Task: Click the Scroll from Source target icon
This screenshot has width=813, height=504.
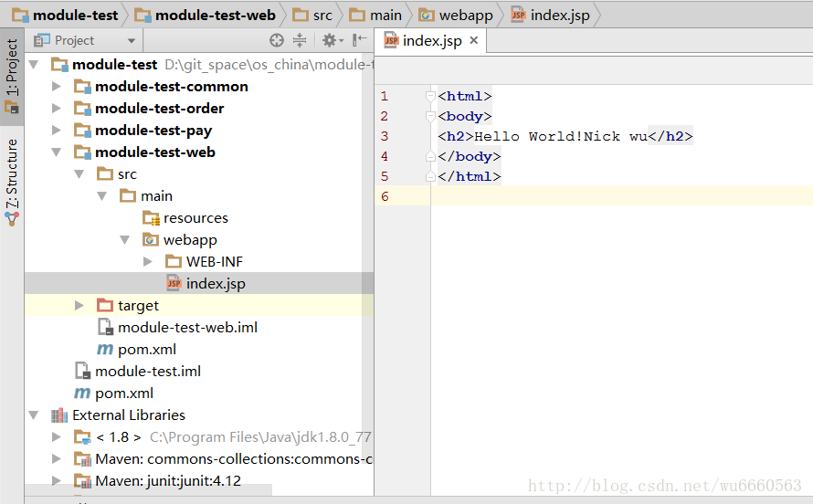Action: 277,40
